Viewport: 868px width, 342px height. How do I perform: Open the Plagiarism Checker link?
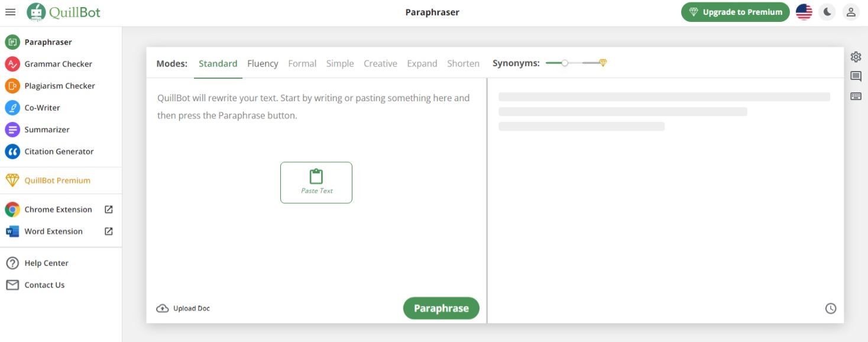(60, 86)
